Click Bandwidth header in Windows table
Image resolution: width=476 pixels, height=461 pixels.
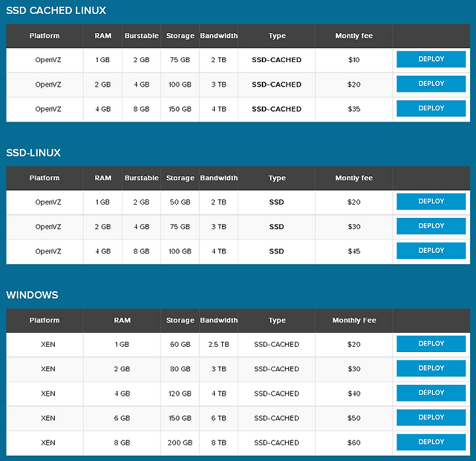tap(219, 320)
